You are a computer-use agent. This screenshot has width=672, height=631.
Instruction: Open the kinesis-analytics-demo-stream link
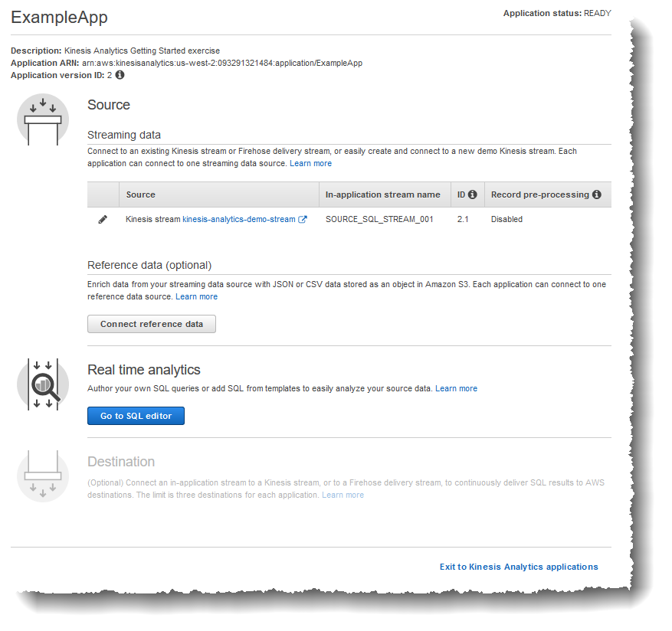pyautogui.click(x=238, y=219)
